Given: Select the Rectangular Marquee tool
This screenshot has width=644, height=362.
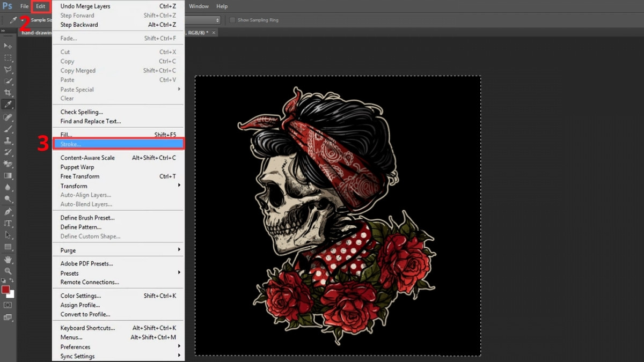Looking at the screenshot, I should pos(8,57).
